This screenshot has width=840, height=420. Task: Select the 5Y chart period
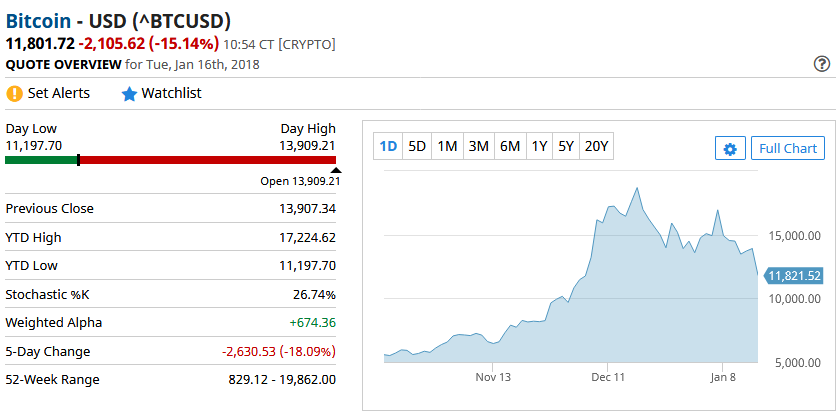(x=566, y=146)
